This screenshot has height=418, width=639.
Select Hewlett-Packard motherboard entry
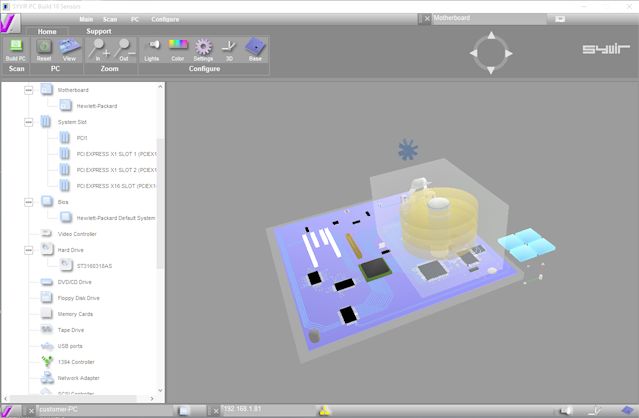coord(97,106)
